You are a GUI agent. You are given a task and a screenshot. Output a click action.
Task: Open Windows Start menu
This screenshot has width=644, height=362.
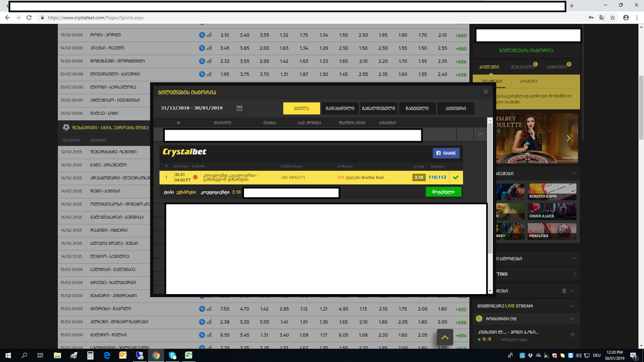tap(8, 356)
